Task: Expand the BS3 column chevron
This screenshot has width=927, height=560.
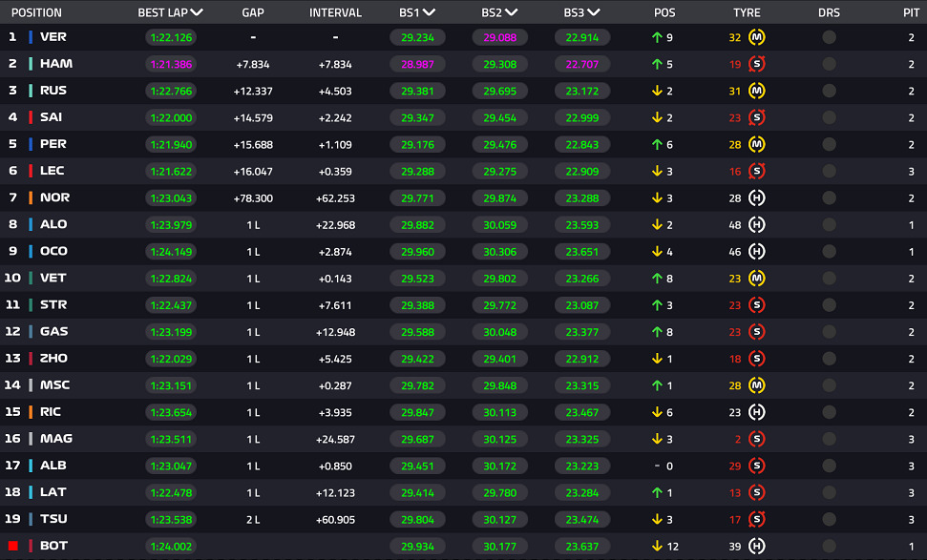Action: pos(594,12)
